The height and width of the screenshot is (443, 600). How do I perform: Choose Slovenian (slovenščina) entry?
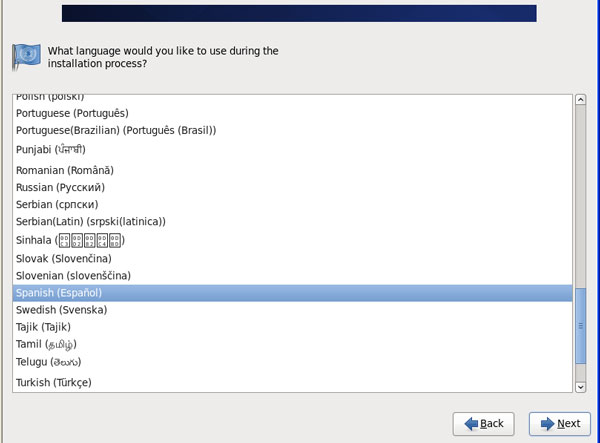(x=73, y=275)
